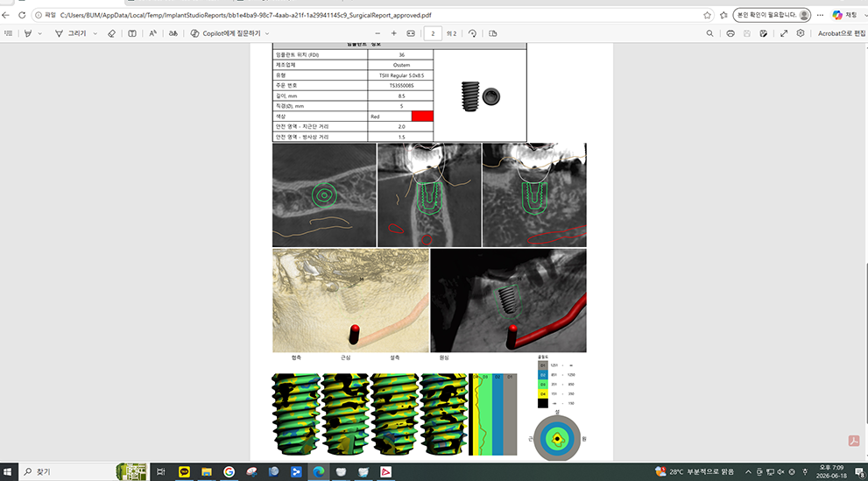This screenshot has width=868, height=481.
Task: Open the Windows Start menu
Action: tap(8, 471)
